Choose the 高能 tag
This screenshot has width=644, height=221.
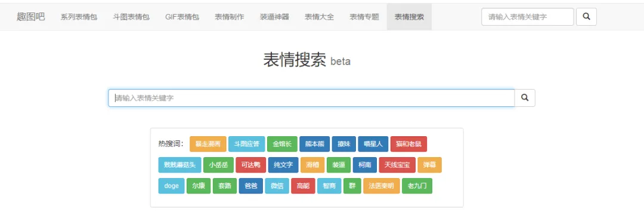(x=303, y=186)
